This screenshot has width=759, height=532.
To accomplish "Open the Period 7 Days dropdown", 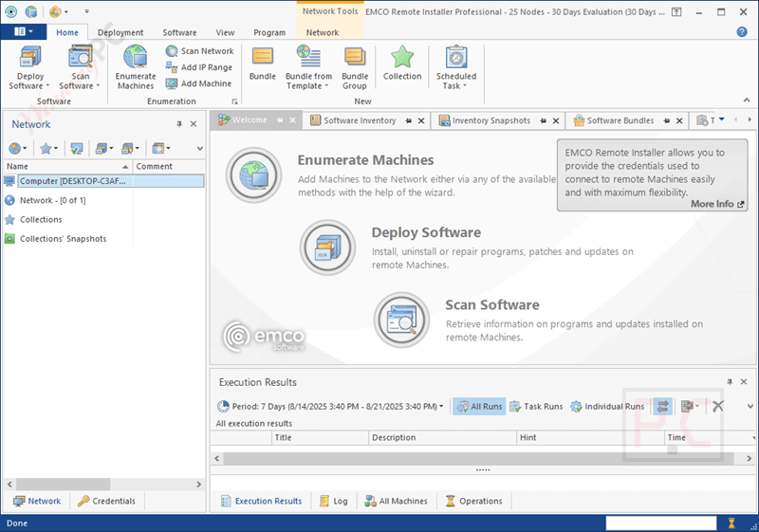I will click(329, 406).
